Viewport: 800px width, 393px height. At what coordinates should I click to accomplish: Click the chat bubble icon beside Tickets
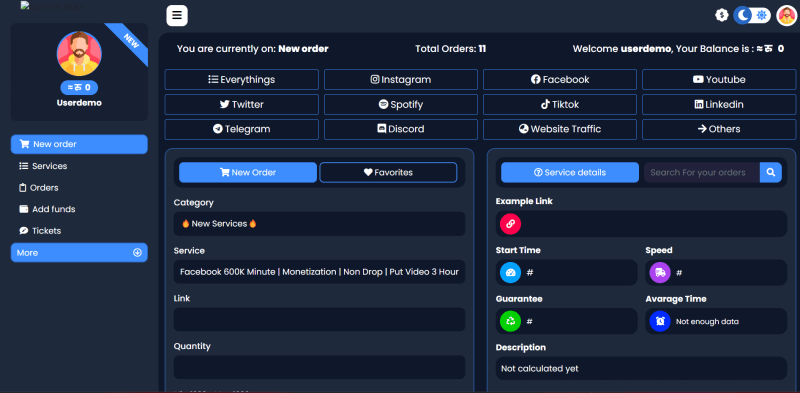(x=23, y=231)
